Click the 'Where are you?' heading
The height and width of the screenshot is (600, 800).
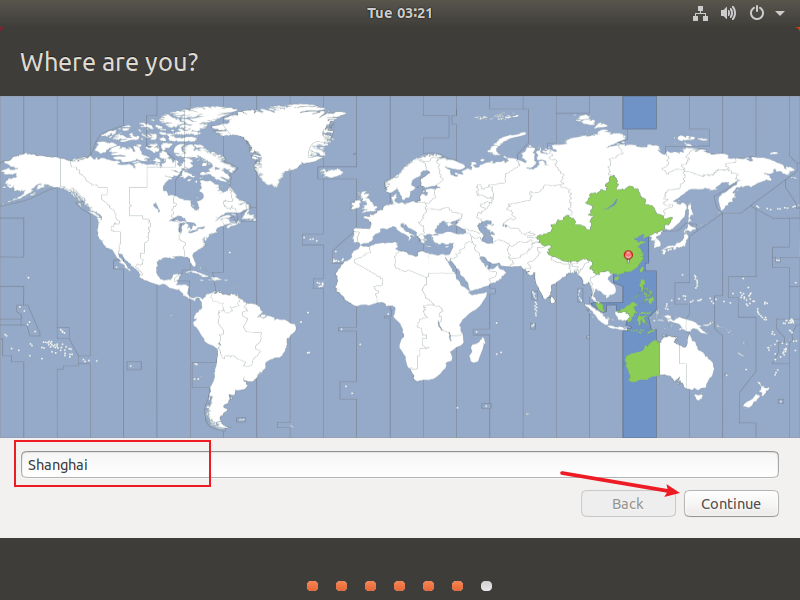pos(109,62)
